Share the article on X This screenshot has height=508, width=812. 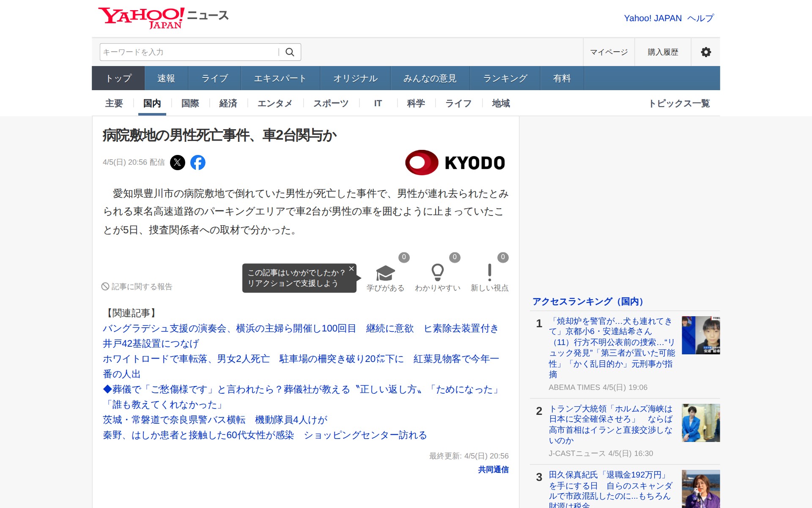(178, 163)
